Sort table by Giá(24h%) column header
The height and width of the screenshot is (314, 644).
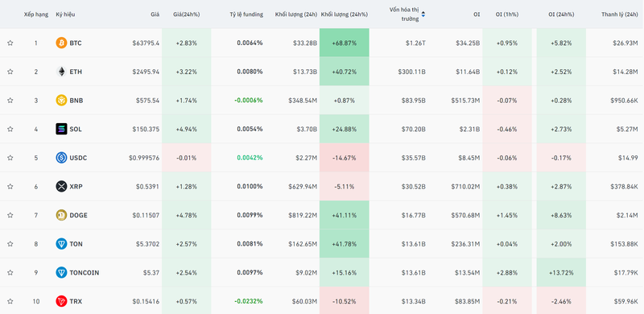click(x=187, y=14)
